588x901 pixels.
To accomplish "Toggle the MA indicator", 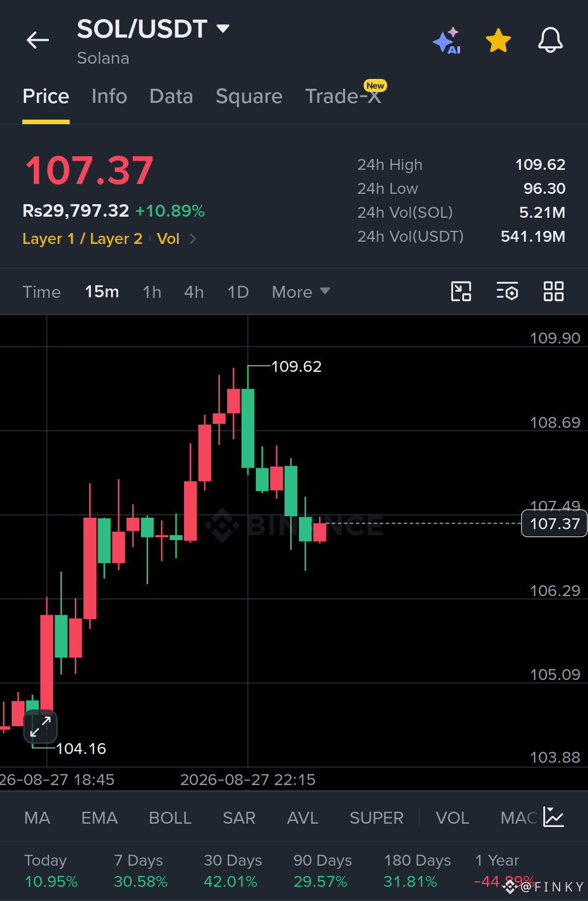I will tap(37, 818).
